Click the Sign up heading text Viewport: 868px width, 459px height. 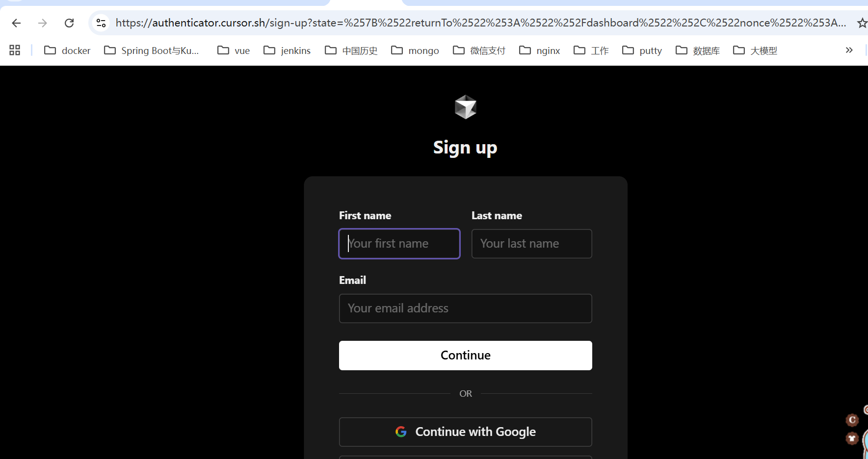(465, 148)
